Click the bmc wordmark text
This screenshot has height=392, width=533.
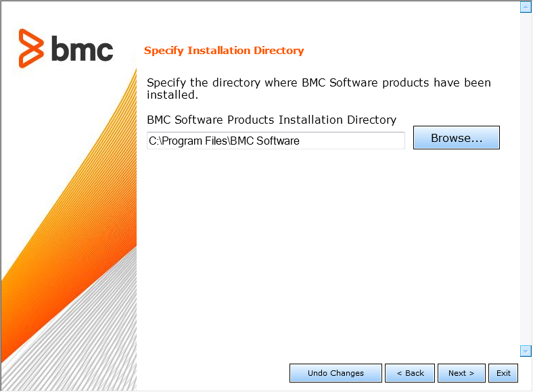coord(81,49)
